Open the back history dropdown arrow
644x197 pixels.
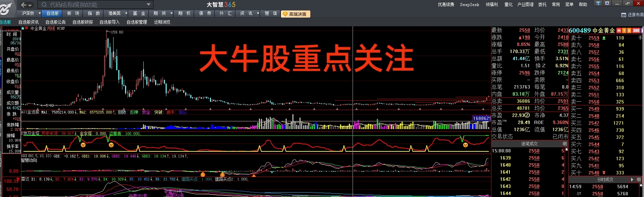[x=30, y=5]
